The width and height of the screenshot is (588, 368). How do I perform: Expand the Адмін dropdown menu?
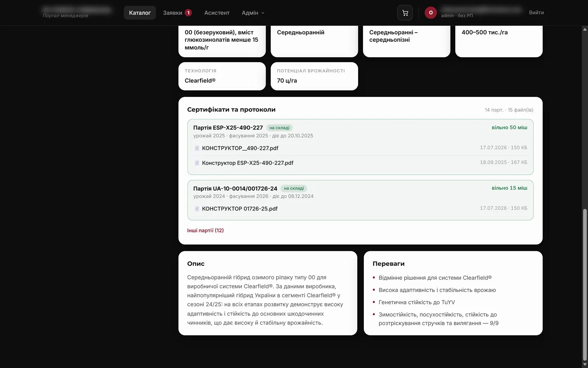click(x=253, y=13)
